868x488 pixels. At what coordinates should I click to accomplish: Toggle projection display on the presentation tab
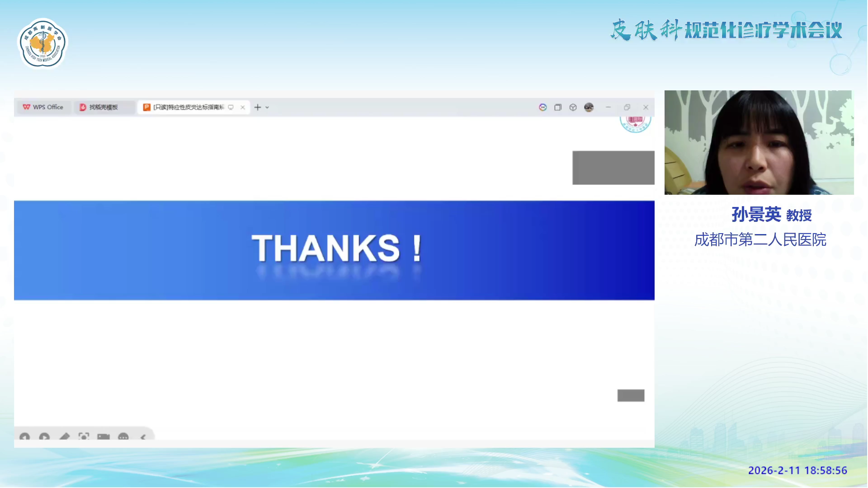point(231,107)
